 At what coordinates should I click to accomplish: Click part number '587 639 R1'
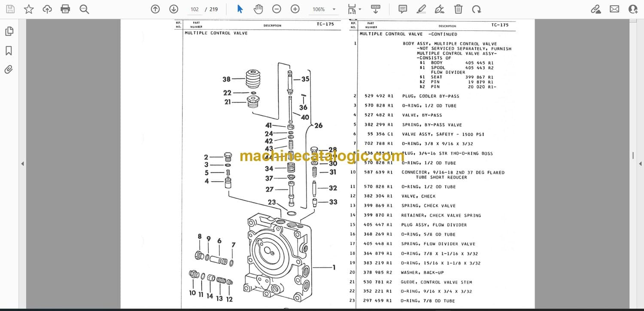point(379,172)
